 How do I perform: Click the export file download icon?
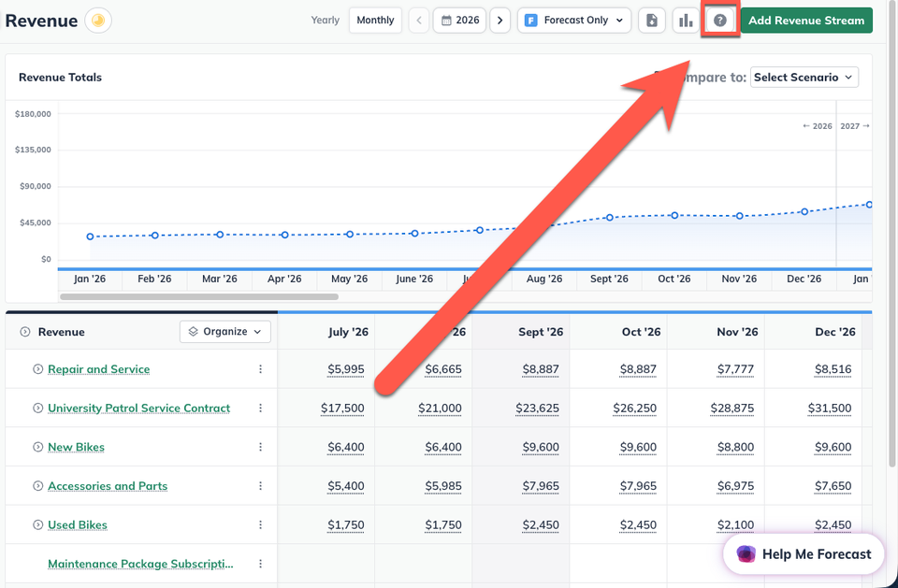[652, 21]
